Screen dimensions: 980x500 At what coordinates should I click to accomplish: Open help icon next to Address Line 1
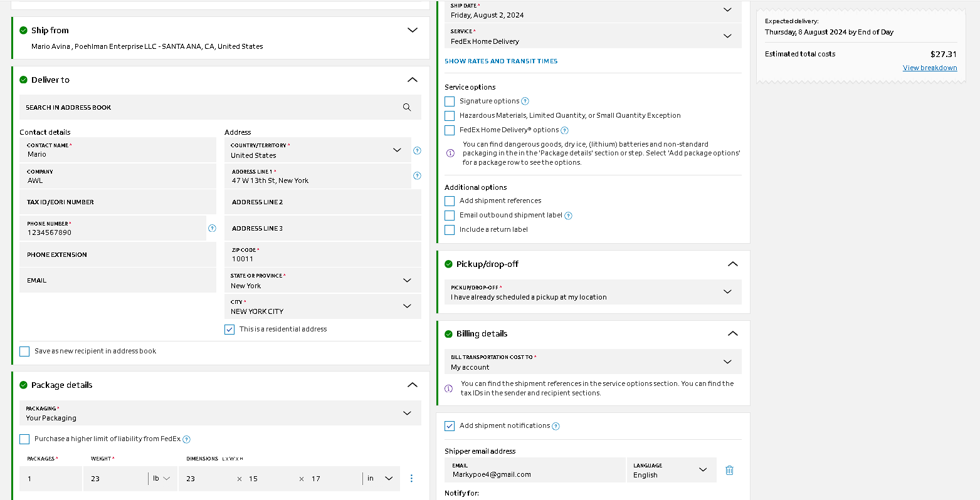tap(418, 176)
